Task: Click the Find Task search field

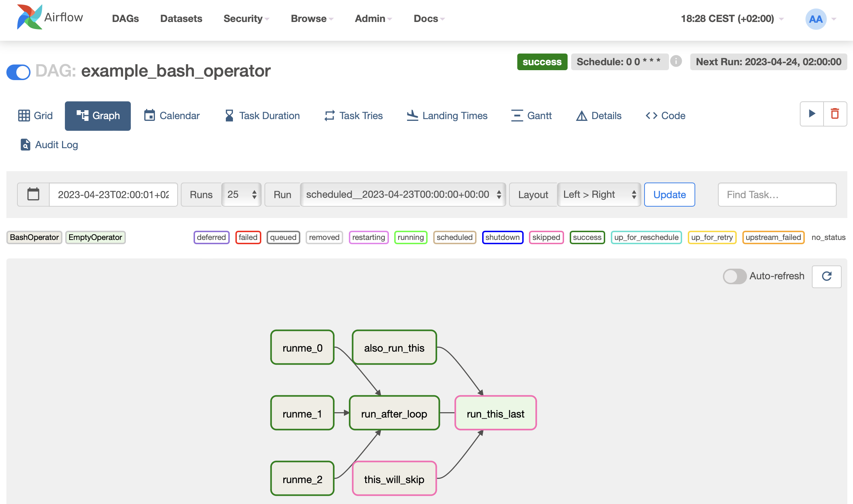Action: click(777, 194)
